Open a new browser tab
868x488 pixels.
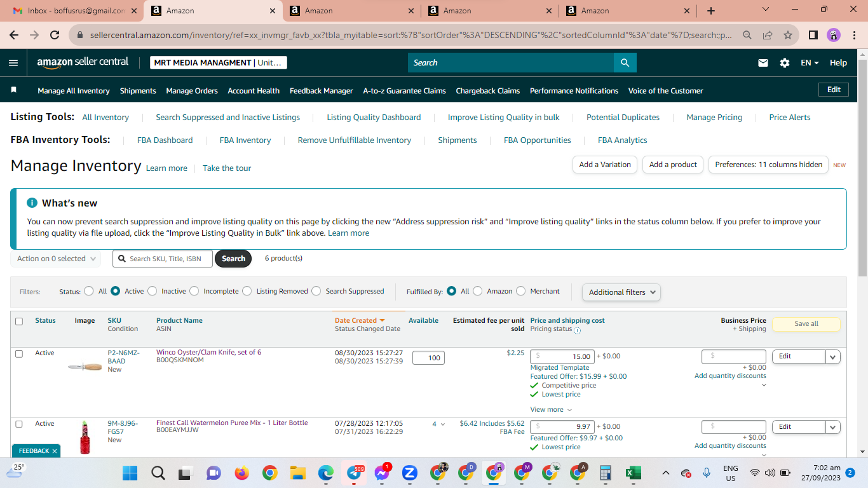tap(711, 11)
